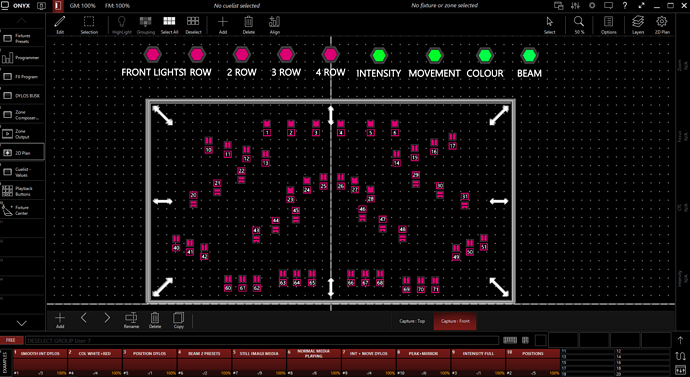Go to next plan with right chevron
Image resolution: width=690 pixels, height=377 pixels.
107,318
